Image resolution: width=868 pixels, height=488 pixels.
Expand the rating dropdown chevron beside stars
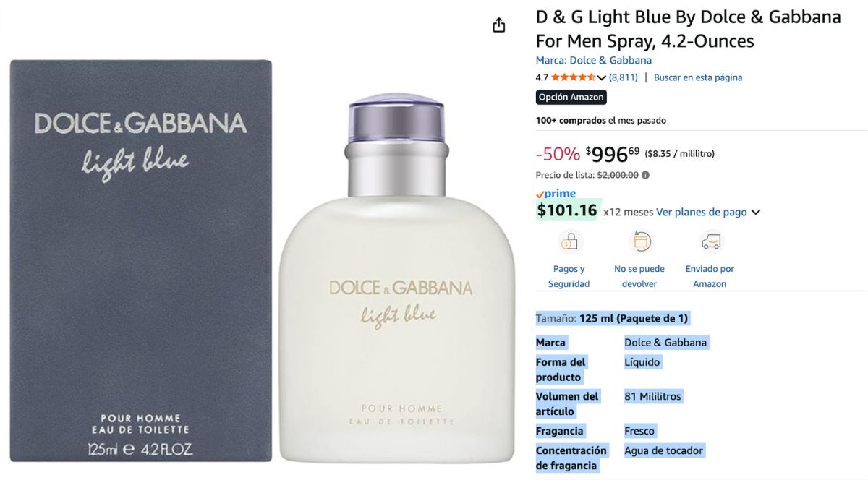601,77
